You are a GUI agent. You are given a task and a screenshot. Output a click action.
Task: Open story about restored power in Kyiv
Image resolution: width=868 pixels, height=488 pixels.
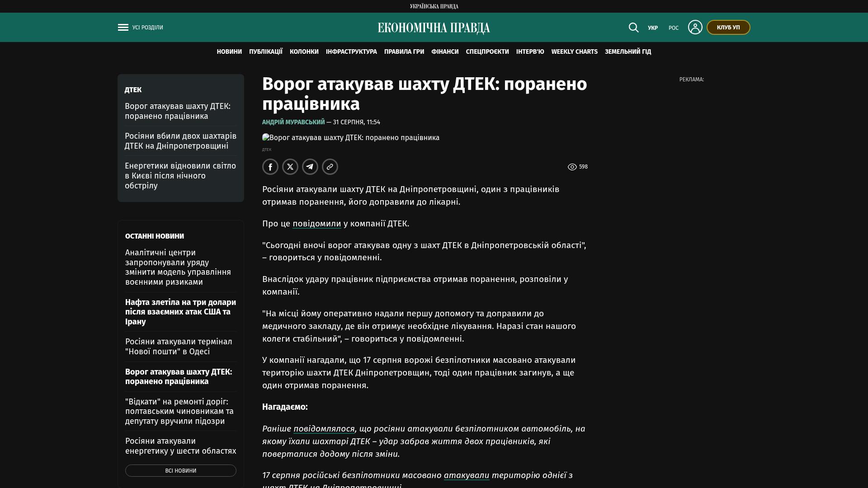[x=181, y=176]
